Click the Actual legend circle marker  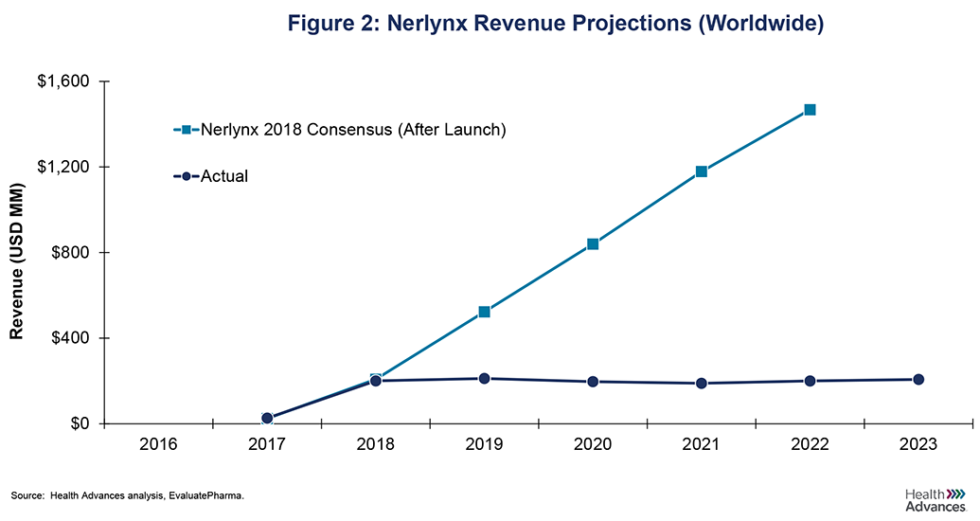pos(187,177)
